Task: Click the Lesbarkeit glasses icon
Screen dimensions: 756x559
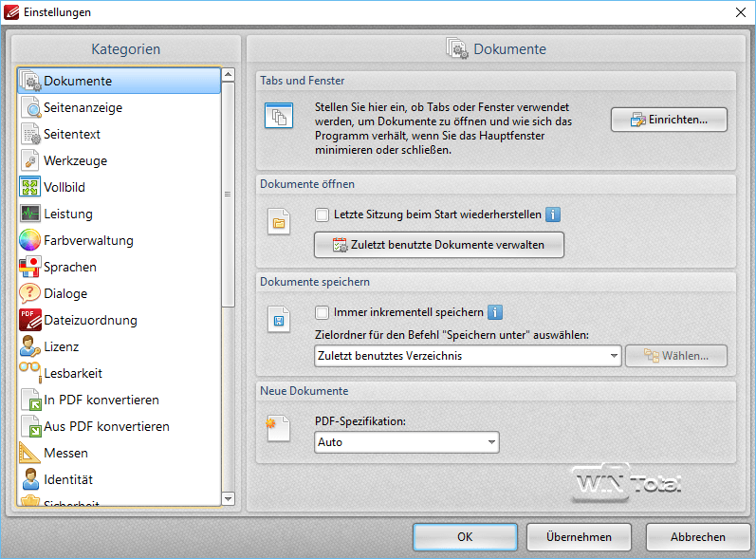Action: pyautogui.click(x=30, y=372)
